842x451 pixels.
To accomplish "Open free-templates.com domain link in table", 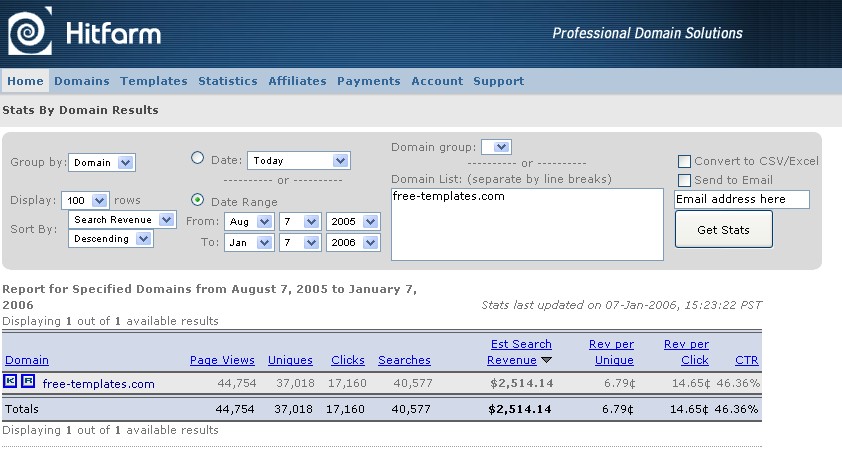I will coord(98,384).
